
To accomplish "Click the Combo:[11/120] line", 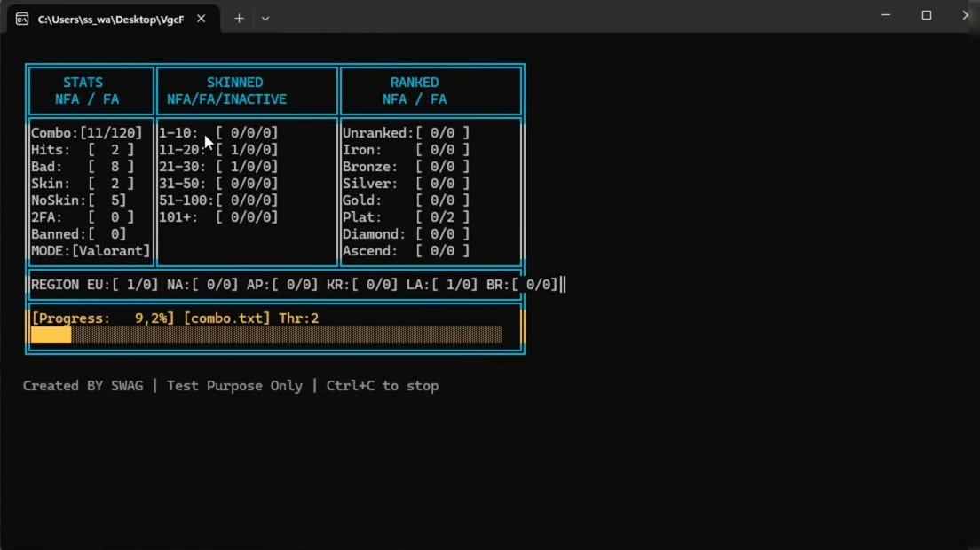I will click(86, 133).
